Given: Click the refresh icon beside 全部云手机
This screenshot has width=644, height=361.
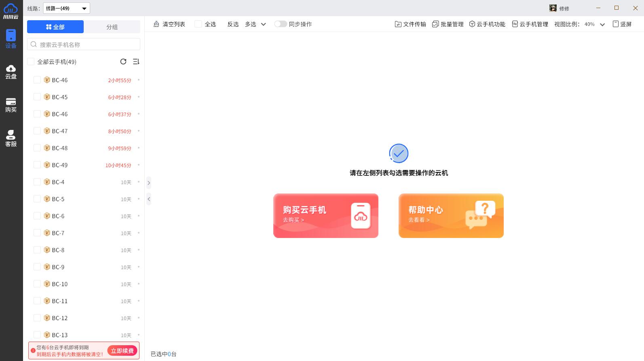Looking at the screenshot, I should (x=123, y=62).
